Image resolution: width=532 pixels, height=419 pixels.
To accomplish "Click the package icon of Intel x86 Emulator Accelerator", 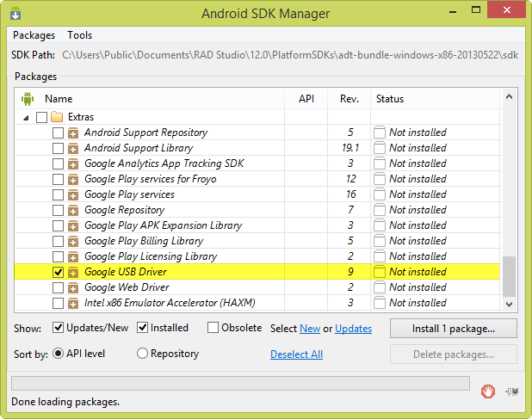I will (73, 304).
